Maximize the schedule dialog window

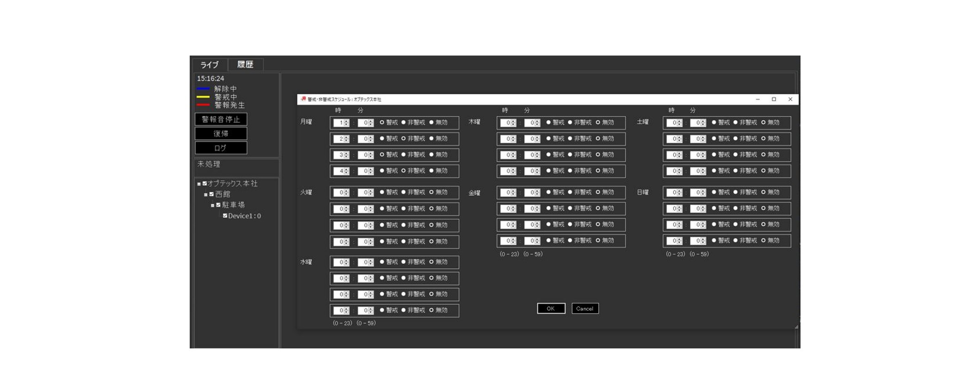coord(774,99)
